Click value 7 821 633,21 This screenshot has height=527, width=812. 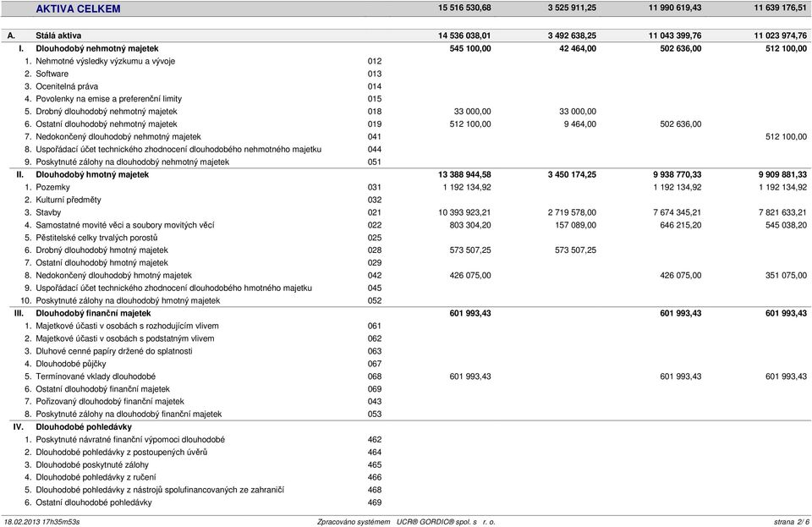(x=782, y=212)
